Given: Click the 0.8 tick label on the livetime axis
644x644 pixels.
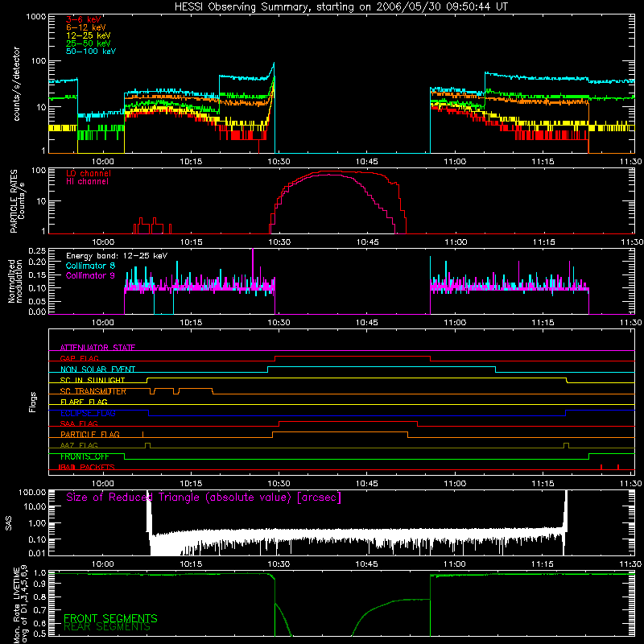Looking at the screenshot, I should pos(39,597).
